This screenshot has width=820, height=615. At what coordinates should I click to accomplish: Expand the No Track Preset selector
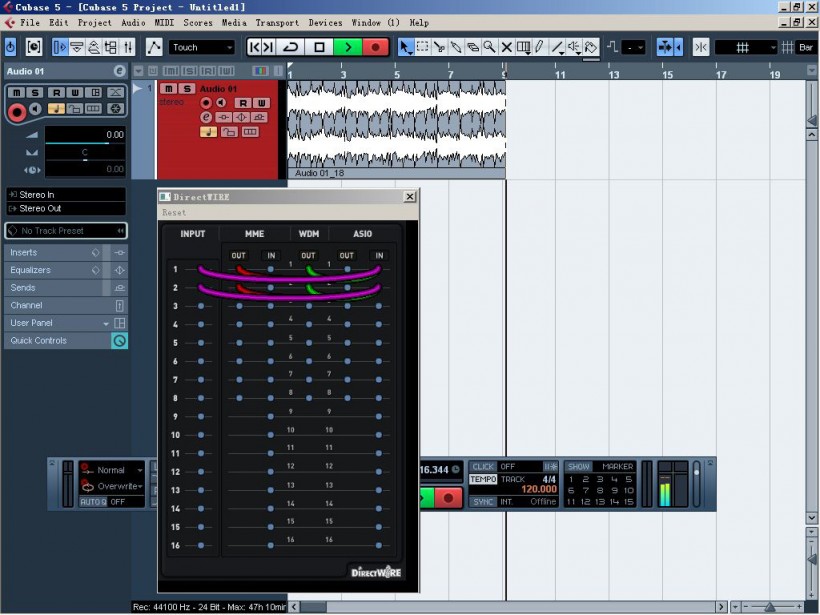tap(66, 230)
